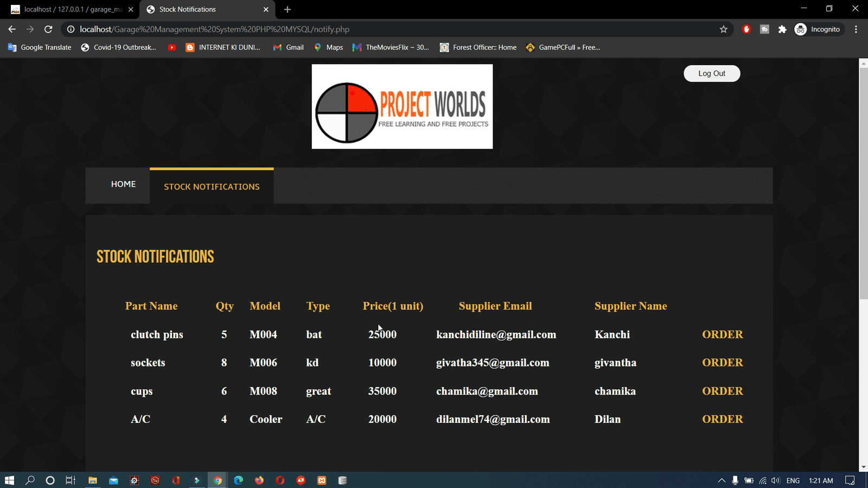The height and width of the screenshot is (488, 868).
Task: Click the Log Out button
Action: [712, 73]
